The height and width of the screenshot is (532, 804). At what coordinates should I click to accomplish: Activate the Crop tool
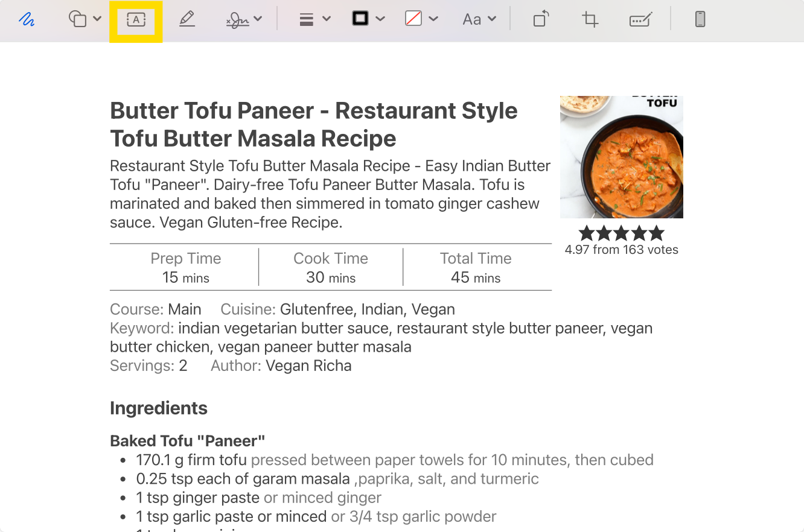(x=590, y=19)
